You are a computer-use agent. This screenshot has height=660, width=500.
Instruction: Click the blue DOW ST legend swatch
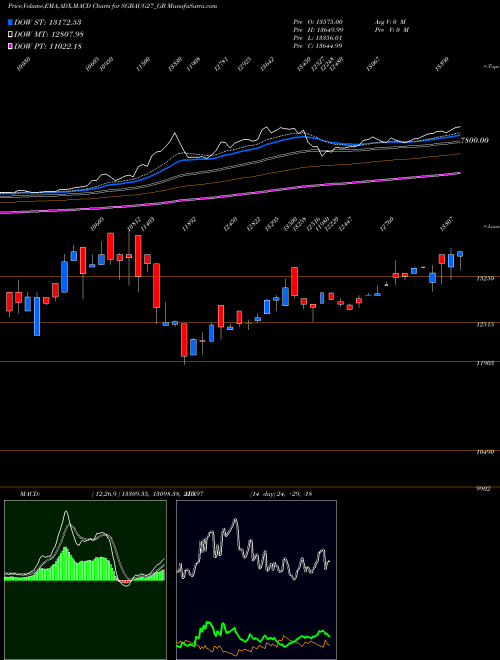click(x=10, y=22)
